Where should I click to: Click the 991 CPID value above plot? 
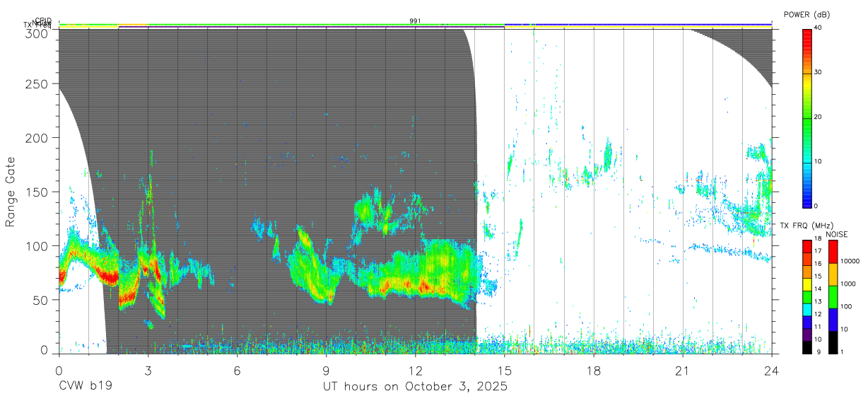click(x=415, y=21)
